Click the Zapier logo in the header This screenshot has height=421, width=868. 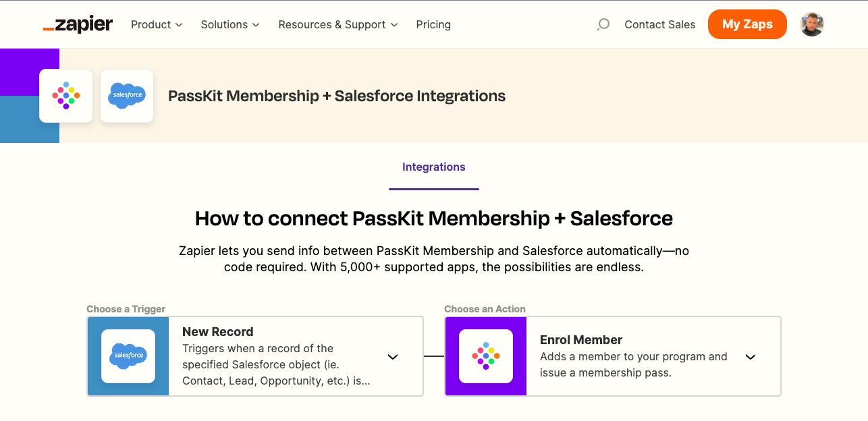click(78, 24)
